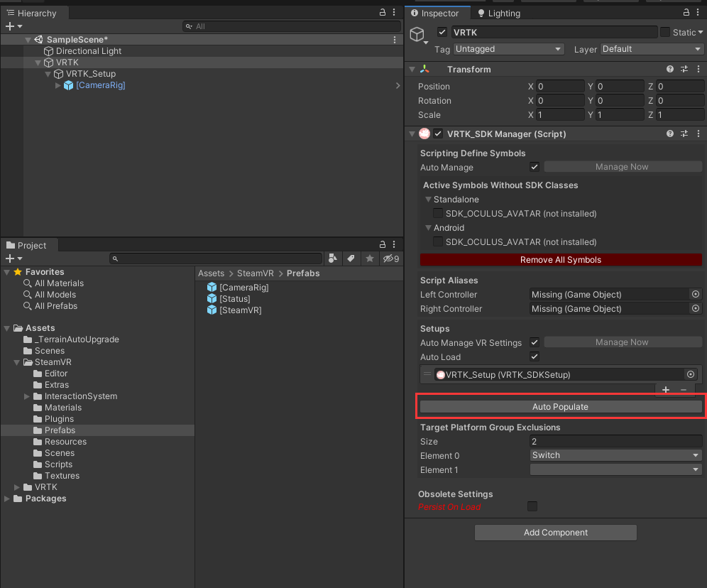Image resolution: width=707 pixels, height=588 pixels.
Task: Open the Static flags dropdown arrow
Action: (700, 32)
